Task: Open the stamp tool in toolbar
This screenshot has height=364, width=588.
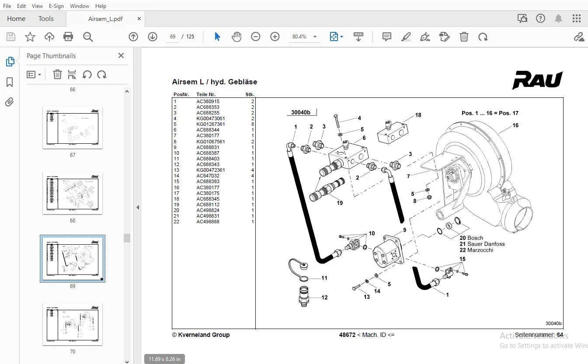Action: click(444, 37)
